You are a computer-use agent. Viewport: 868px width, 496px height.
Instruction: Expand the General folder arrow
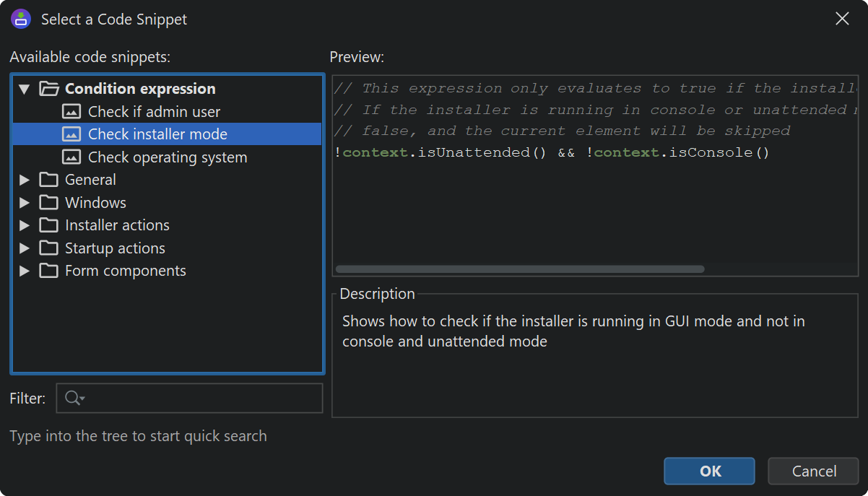25,180
